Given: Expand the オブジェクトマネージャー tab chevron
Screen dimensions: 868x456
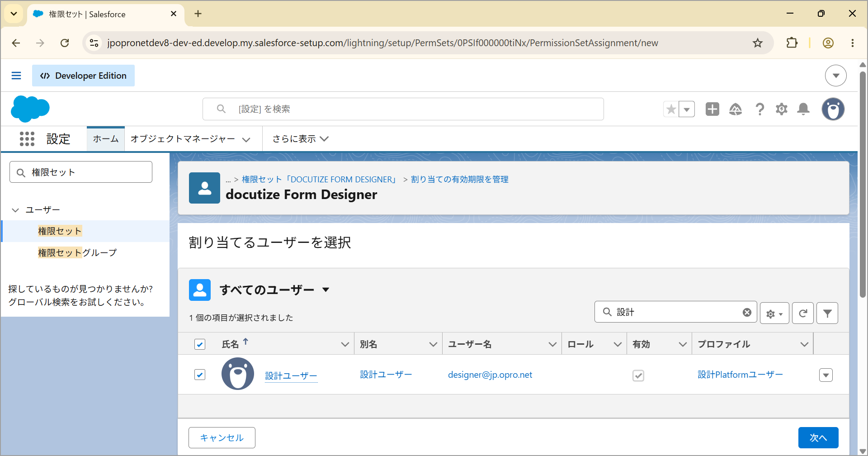Looking at the screenshot, I should pyautogui.click(x=246, y=139).
